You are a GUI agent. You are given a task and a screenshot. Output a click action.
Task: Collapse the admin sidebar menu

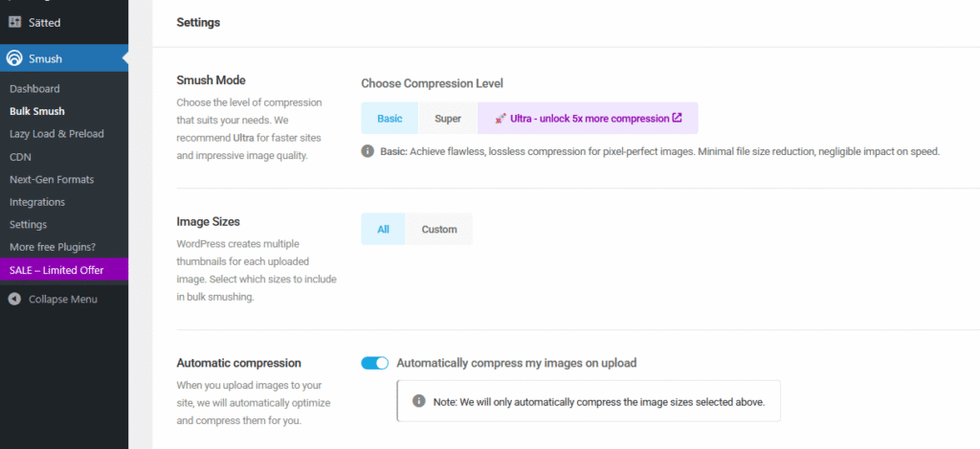[62, 299]
